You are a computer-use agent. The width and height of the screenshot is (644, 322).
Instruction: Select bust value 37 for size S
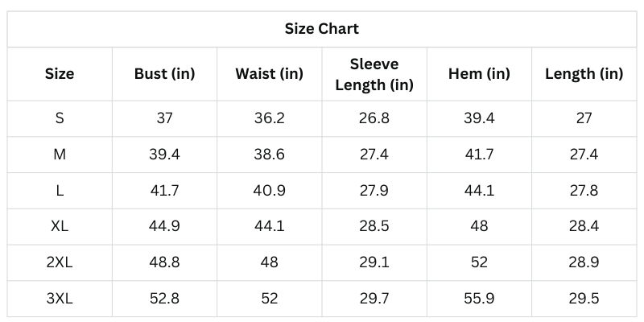tap(164, 118)
